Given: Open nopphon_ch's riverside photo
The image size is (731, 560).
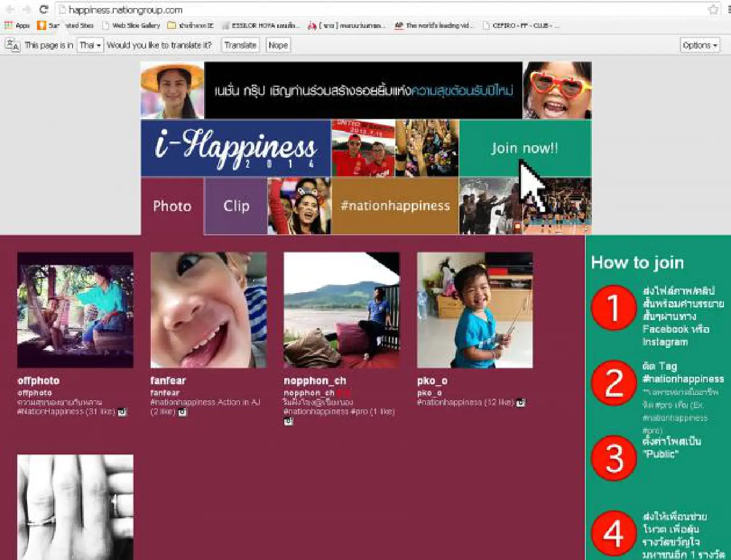Looking at the screenshot, I should coord(342,310).
